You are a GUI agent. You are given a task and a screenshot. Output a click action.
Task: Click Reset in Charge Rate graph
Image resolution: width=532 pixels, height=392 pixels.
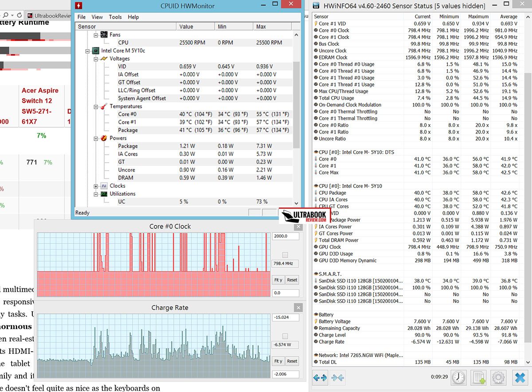coord(292,361)
